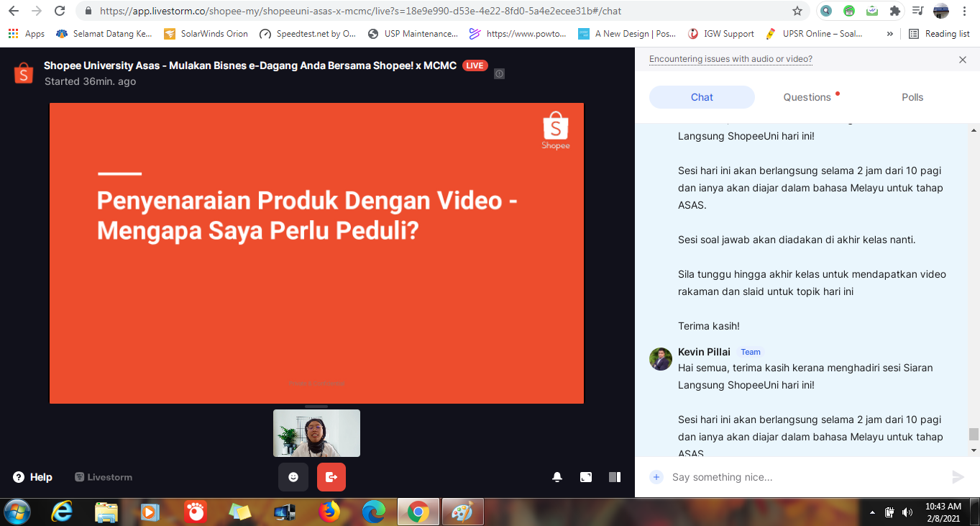Click the address bar URL
This screenshot has height=526, width=980.
(360, 11)
